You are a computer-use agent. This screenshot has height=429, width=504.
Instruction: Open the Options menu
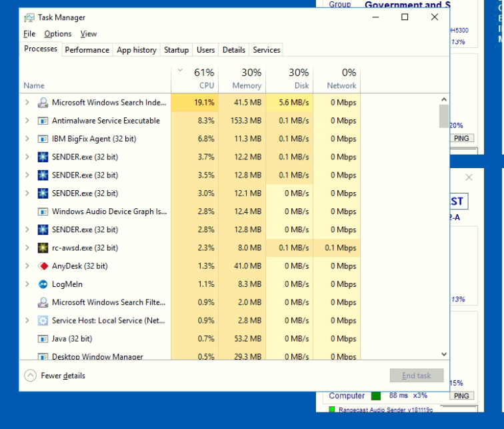(58, 34)
